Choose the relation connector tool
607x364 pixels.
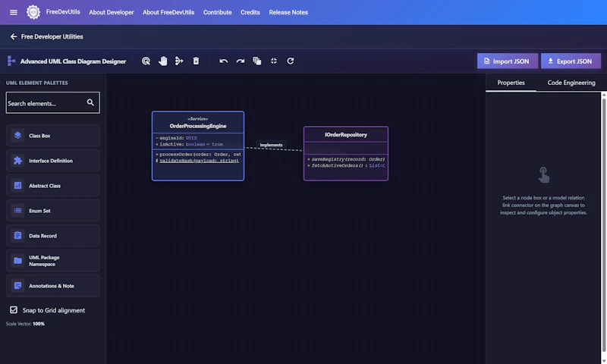179,61
